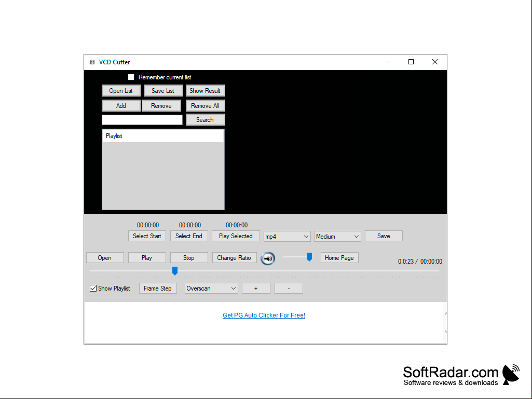Show Result of the playlist
Viewport: 532px width, 399px height.
(205, 91)
